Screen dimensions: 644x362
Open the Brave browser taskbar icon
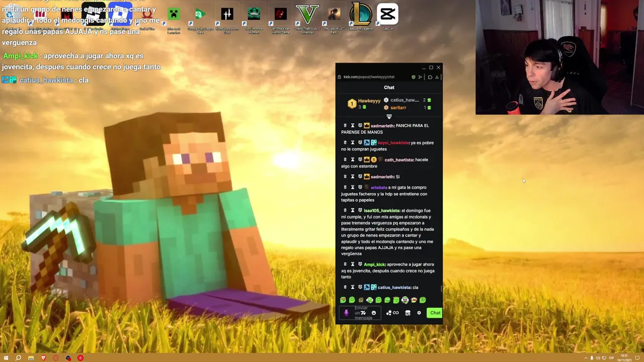[43, 358]
